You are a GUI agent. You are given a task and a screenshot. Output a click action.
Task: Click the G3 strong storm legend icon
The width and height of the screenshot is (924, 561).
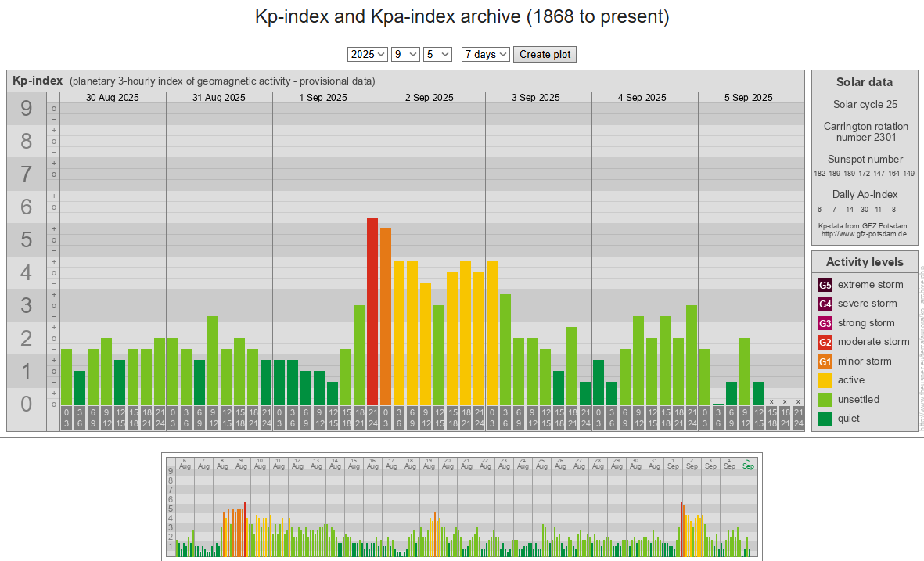click(x=825, y=323)
